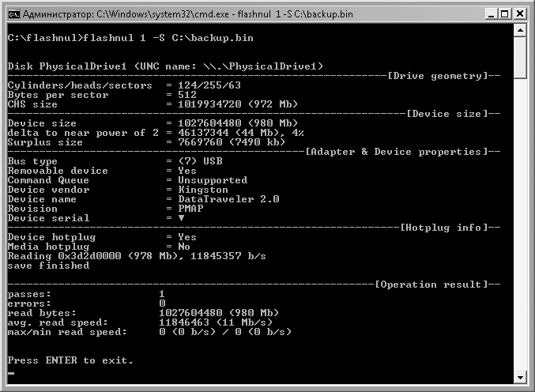Click the '[Hotplug info]' section header
Viewport: 535px width, 392px height.
click(x=445, y=228)
